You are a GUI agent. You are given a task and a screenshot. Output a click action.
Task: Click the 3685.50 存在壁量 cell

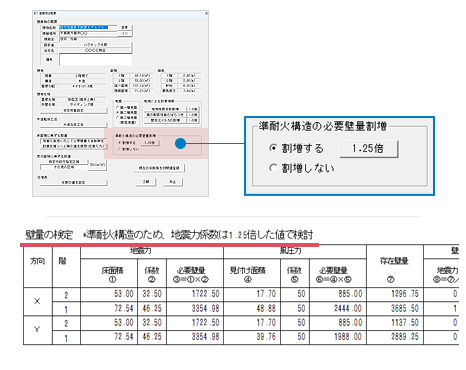(x=395, y=309)
